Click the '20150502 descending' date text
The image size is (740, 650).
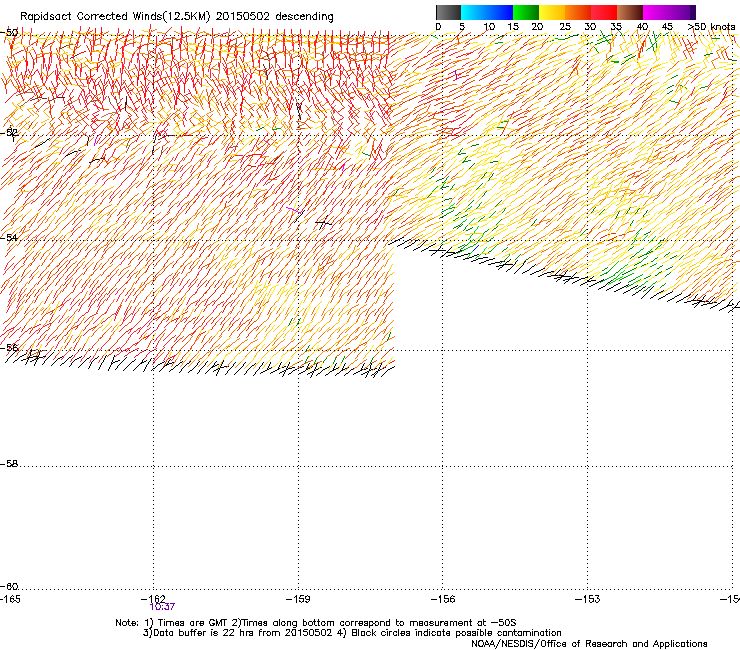point(275,17)
